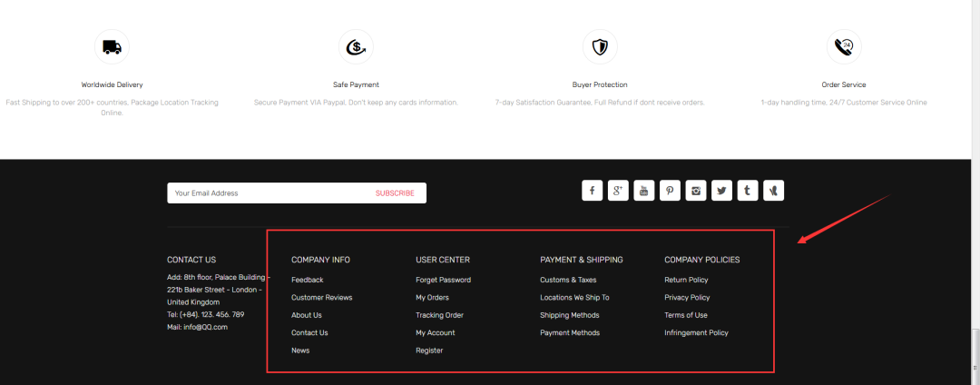The width and height of the screenshot is (980, 385).
Task: Open the Pinterest social icon
Action: (x=670, y=191)
